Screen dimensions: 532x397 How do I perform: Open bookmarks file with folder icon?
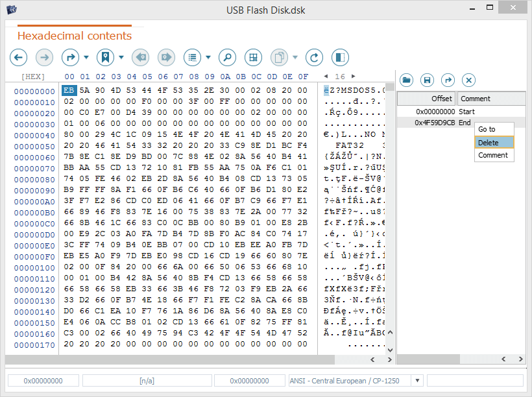click(407, 80)
